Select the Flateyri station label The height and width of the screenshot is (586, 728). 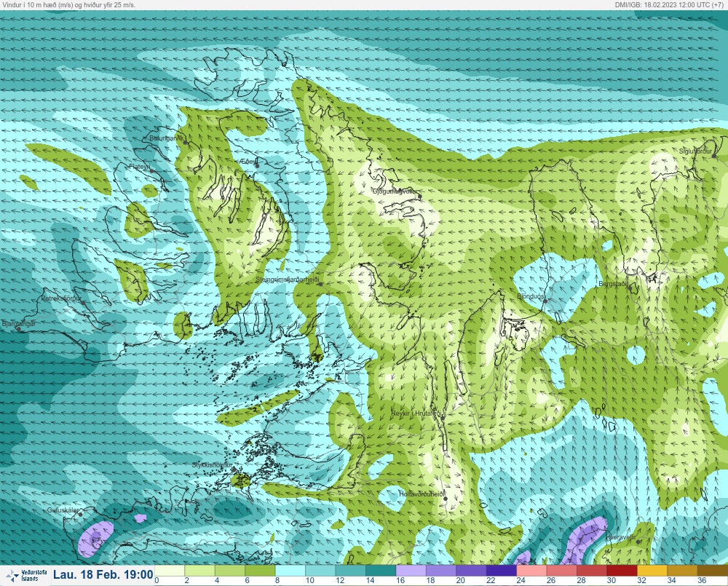point(140,166)
